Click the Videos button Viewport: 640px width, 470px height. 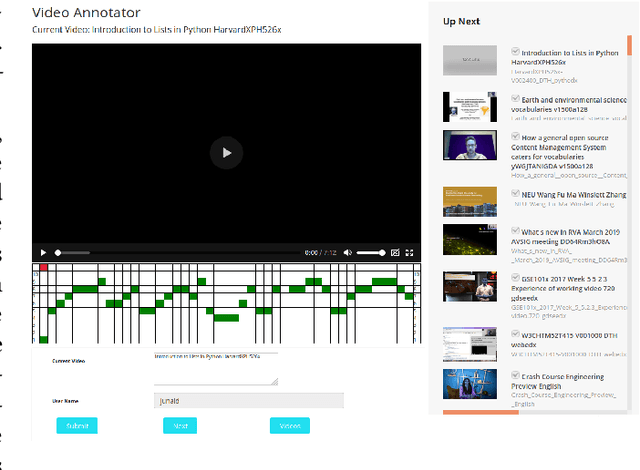pyautogui.click(x=290, y=426)
